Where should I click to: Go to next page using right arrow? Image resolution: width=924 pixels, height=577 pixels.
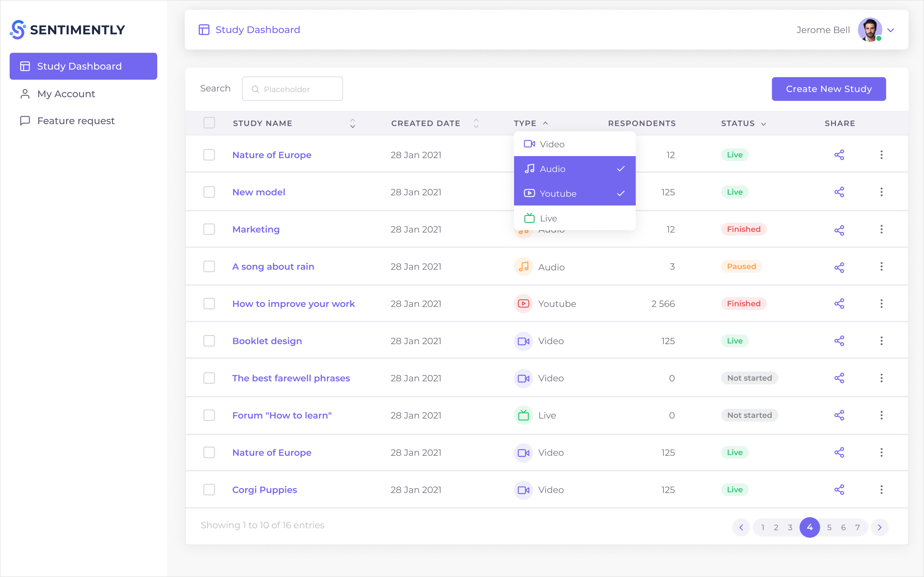[880, 527]
